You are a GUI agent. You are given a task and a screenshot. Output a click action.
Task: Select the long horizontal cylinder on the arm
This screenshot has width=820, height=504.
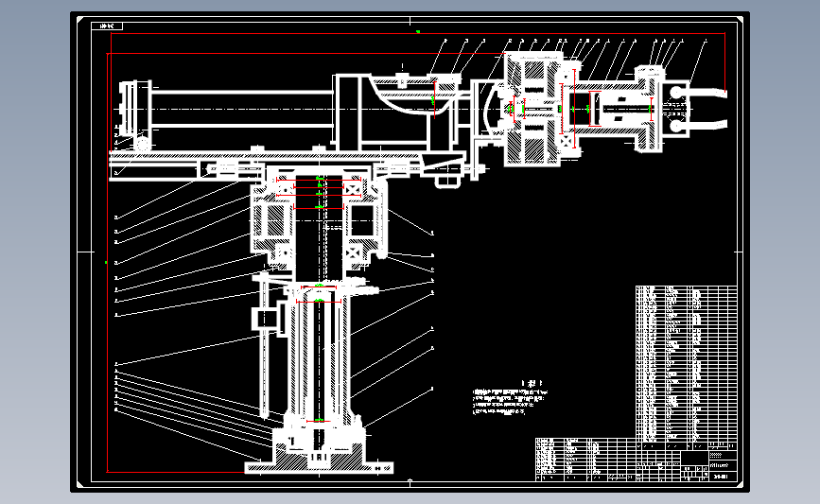pos(241,109)
